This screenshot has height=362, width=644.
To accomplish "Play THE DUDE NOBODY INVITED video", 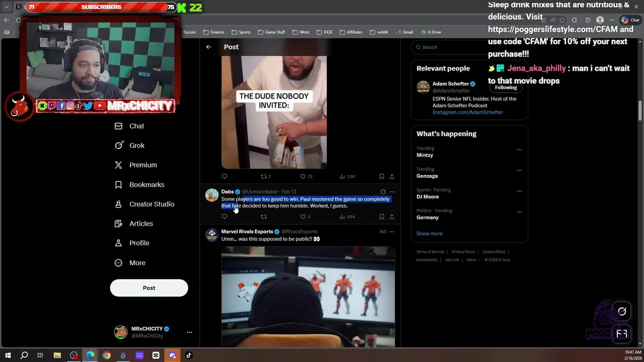I will tap(274, 112).
